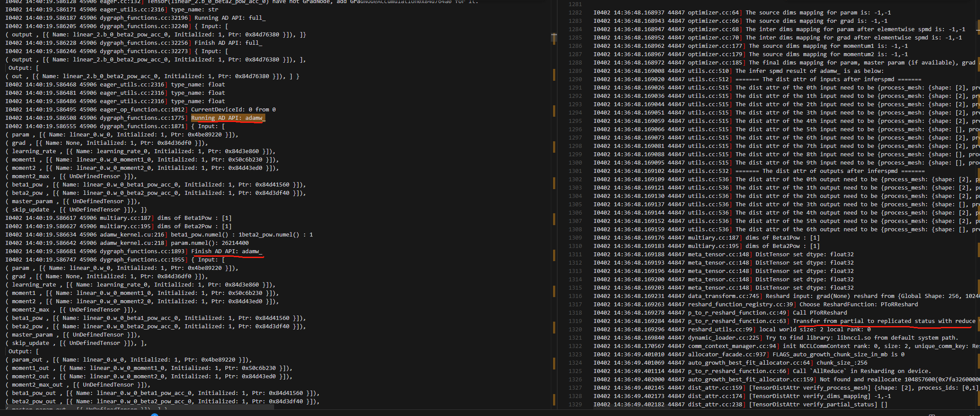Click "Call `AllReduce` in Resharding on device" text
The image size is (980, 416).
tap(861, 371)
